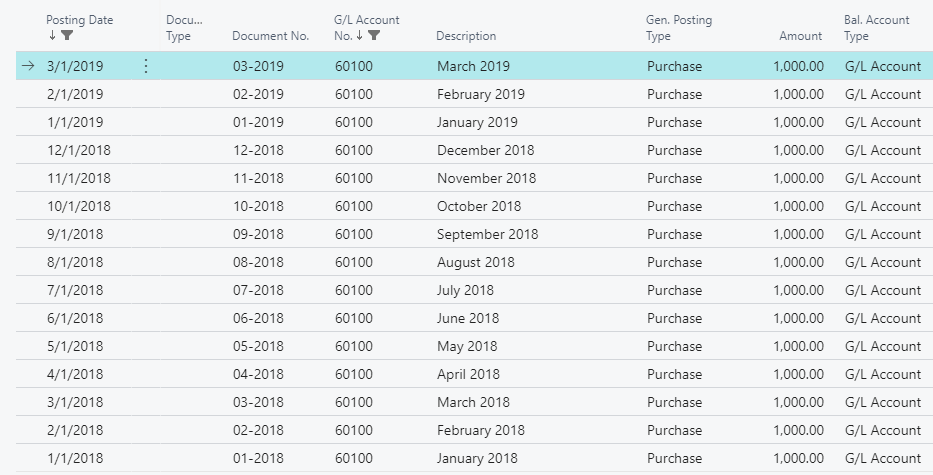Click the row selector arrow on the highlighted row

pos(28,66)
